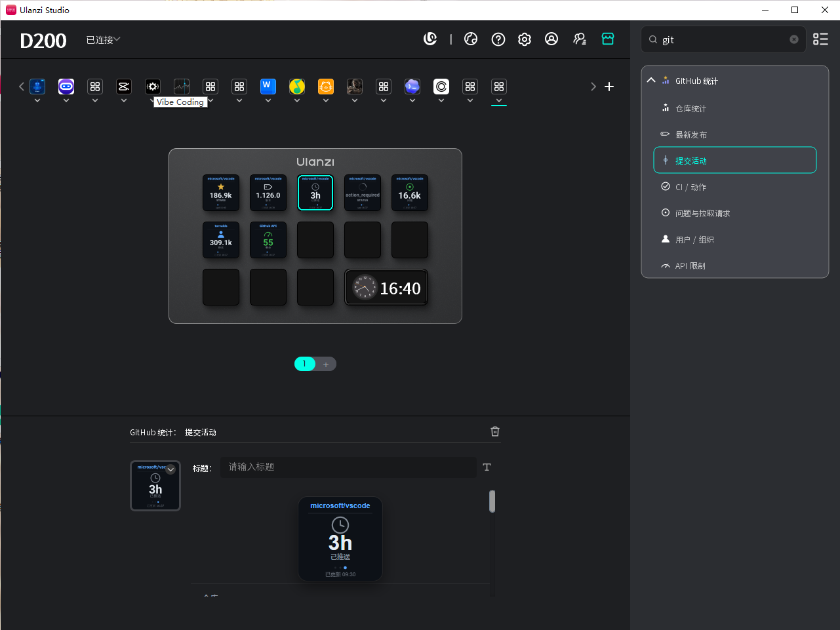The height and width of the screenshot is (630, 840).
Task: Open the 已连接 device connection dropdown
Action: pos(104,40)
